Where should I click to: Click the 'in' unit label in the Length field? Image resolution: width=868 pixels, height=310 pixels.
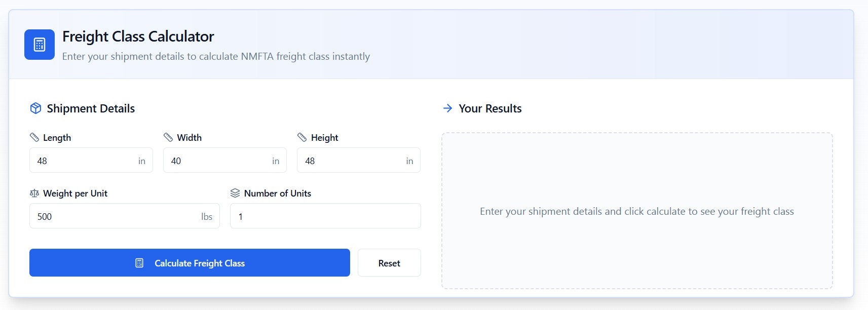(x=142, y=161)
